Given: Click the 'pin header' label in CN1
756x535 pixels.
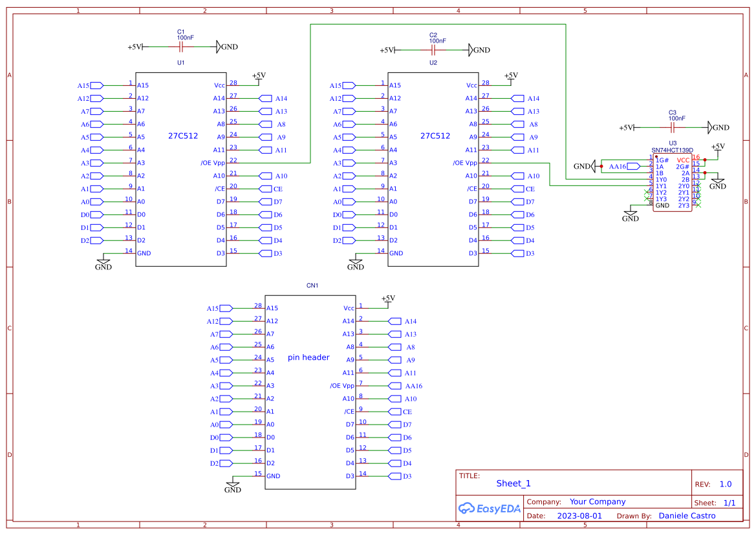Looking at the screenshot, I should pyautogui.click(x=308, y=357).
